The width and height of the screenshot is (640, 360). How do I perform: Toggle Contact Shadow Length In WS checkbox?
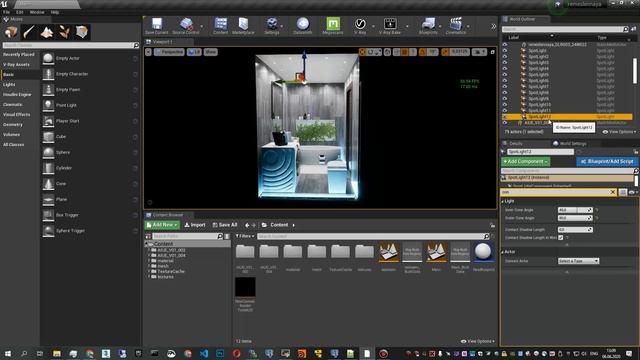pyautogui.click(x=561, y=238)
